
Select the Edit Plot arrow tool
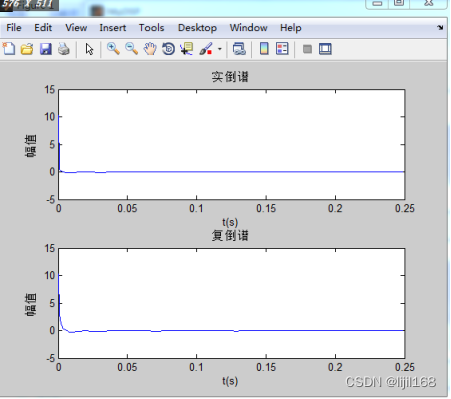point(89,49)
